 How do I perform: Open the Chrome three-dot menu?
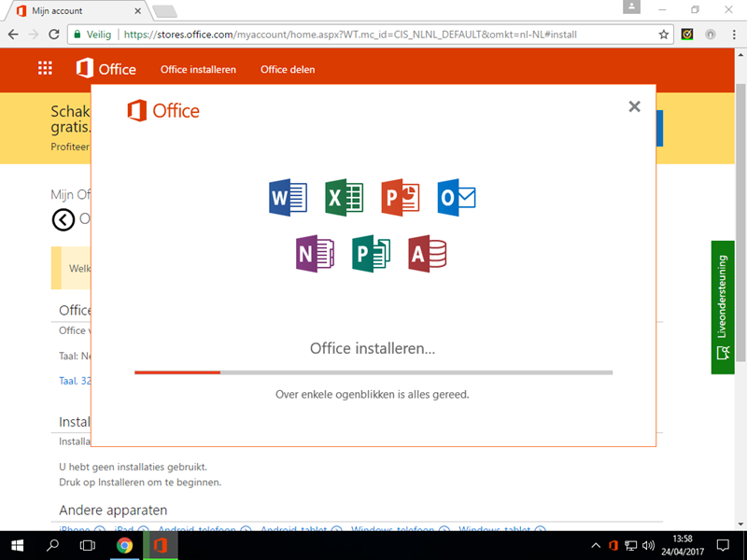pos(734,35)
